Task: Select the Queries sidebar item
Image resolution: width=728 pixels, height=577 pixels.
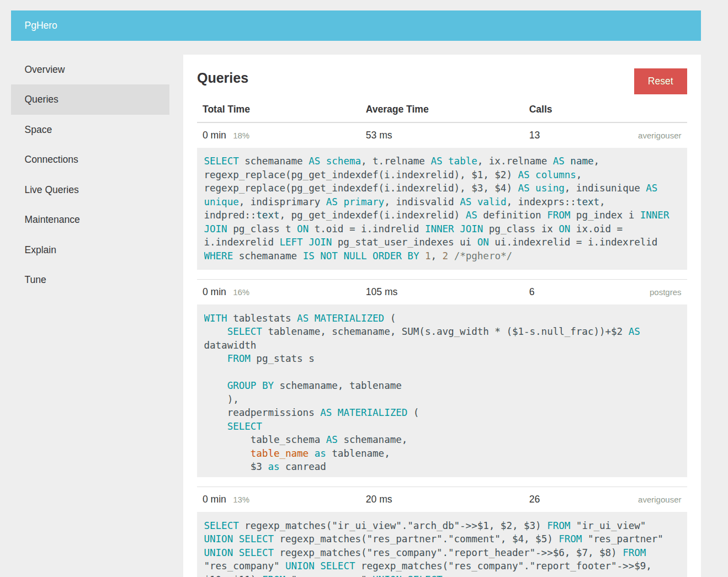Action: 41,99
